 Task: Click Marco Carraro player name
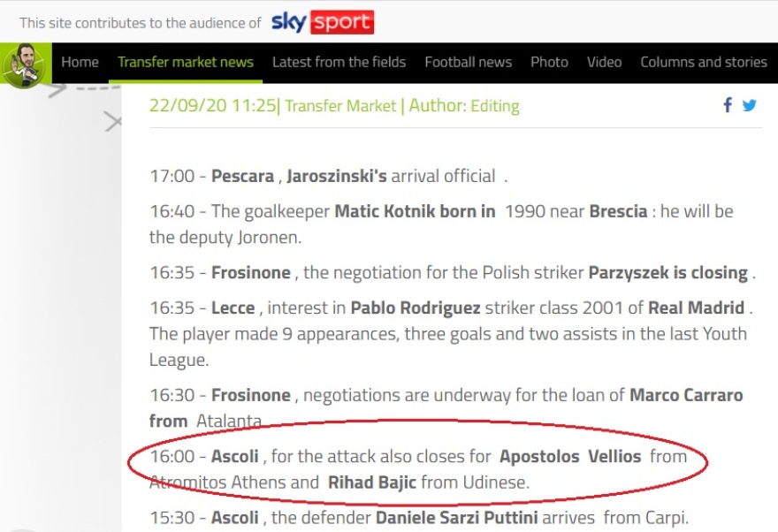coord(686,395)
